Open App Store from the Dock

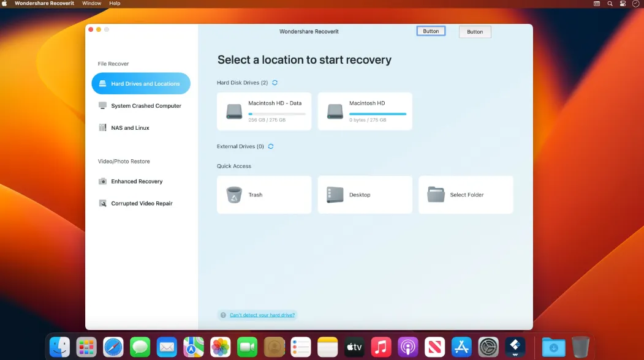[x=461, y=347]
